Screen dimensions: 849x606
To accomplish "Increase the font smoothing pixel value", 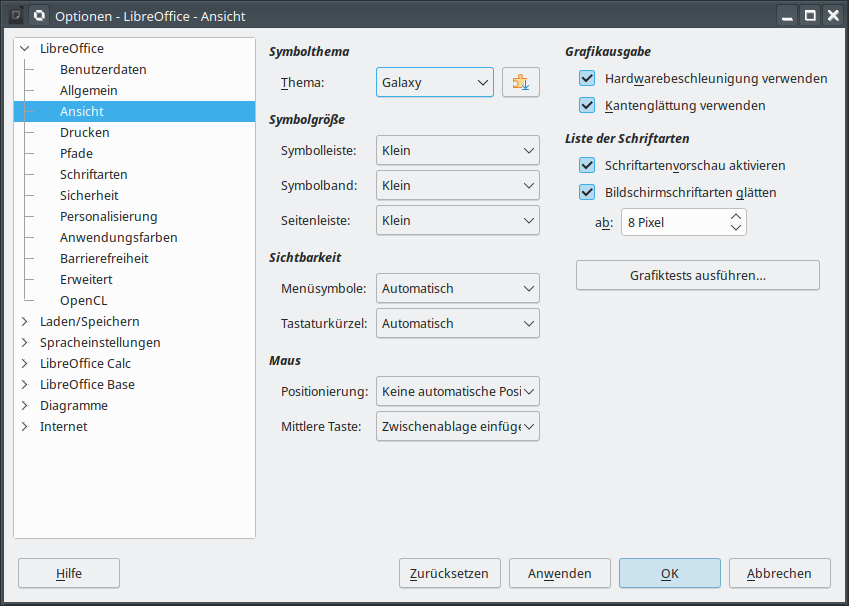I will pyautogui.click(x=735, y=217).
